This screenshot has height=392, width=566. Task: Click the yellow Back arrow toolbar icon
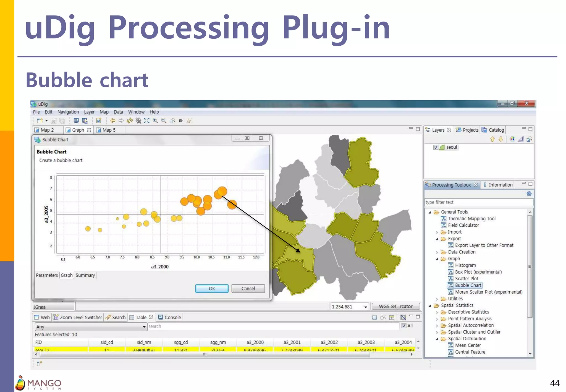(112, 121)
